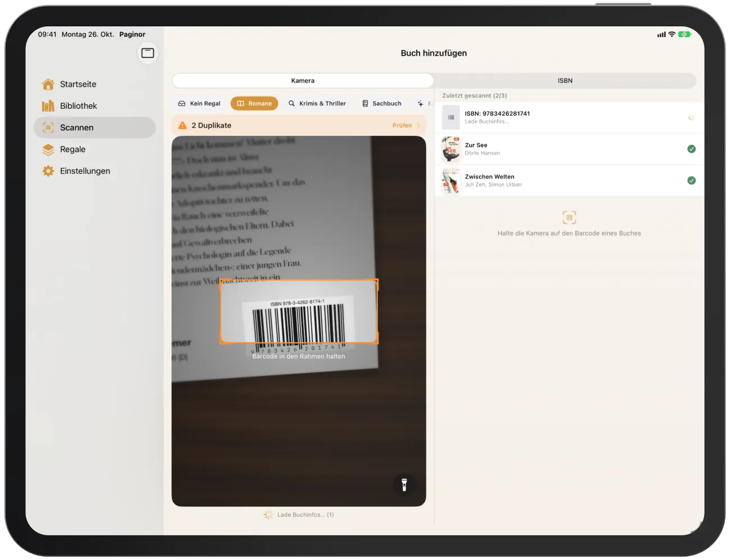Image resolution: width=730 pixels, height=560 pixels.
Task: Click the Lade Buchinfos… (1) status text
Action: [305, 515]
